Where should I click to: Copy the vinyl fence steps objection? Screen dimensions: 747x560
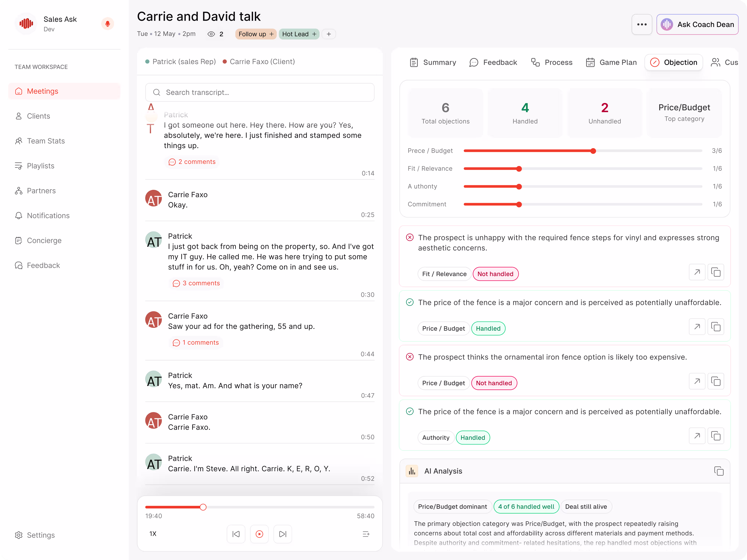point(716,272)
